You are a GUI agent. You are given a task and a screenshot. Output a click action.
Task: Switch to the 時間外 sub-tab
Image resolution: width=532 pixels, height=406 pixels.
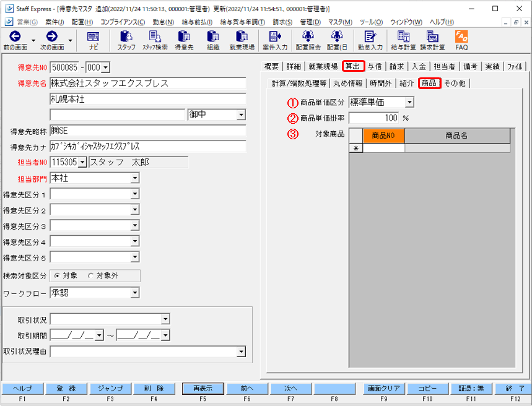pyautogui.click(x=381, y=84)
